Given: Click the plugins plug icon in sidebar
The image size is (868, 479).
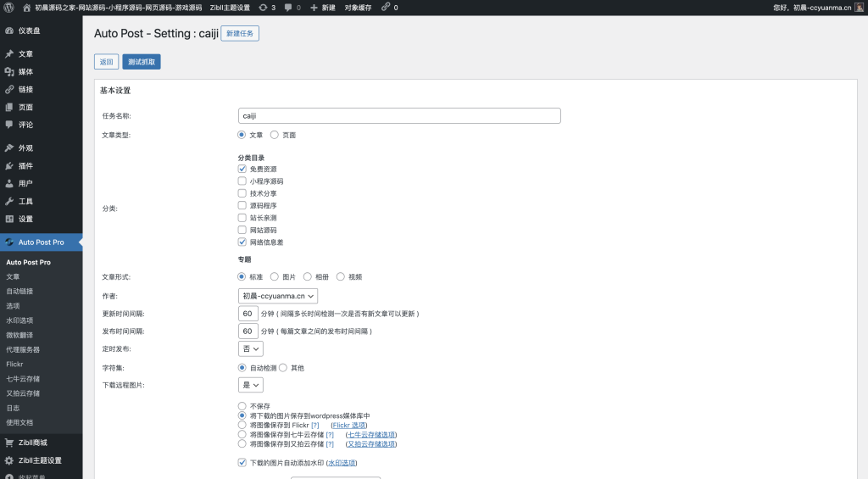Looking at the screenshot, I should tap(9, 165).
